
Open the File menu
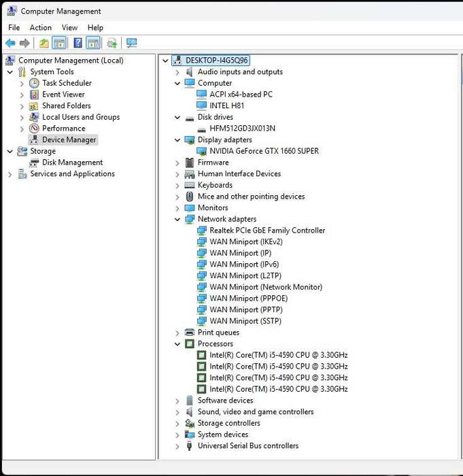(14, 28)
